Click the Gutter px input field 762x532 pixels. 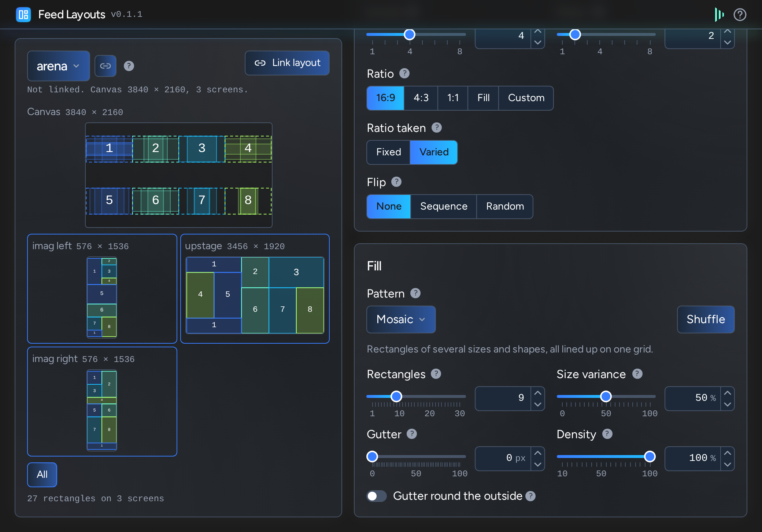[503, 458]
